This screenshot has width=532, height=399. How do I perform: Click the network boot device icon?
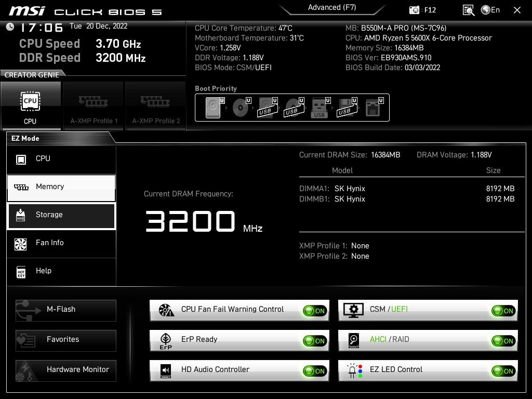pyautogui.click(x=374, y=108)
